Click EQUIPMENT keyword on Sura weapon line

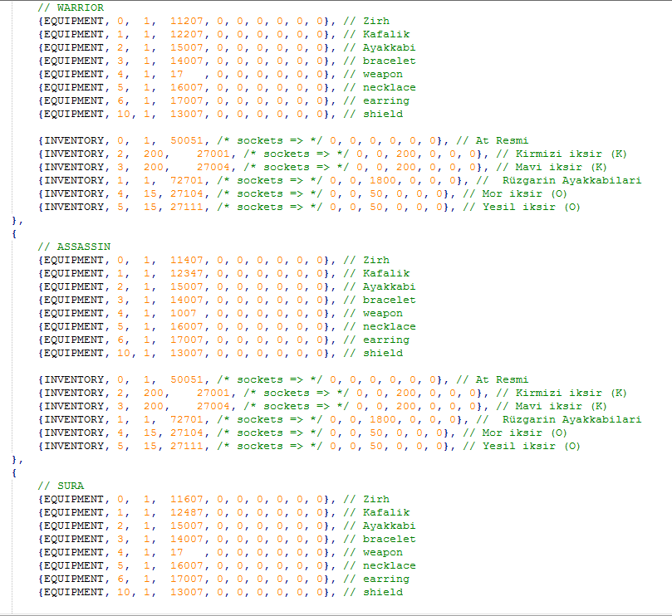click(74, 552)
